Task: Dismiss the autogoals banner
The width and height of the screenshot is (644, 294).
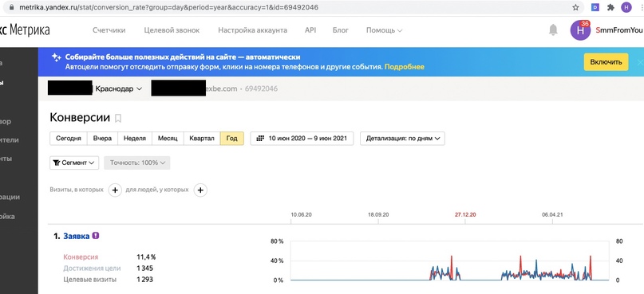Action: (640, 62)
